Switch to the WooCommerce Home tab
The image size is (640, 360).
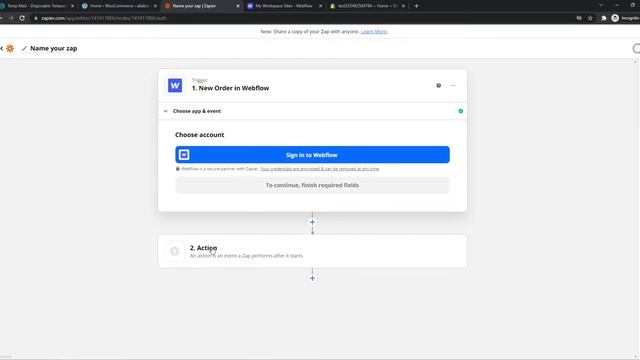pos(119,6)
